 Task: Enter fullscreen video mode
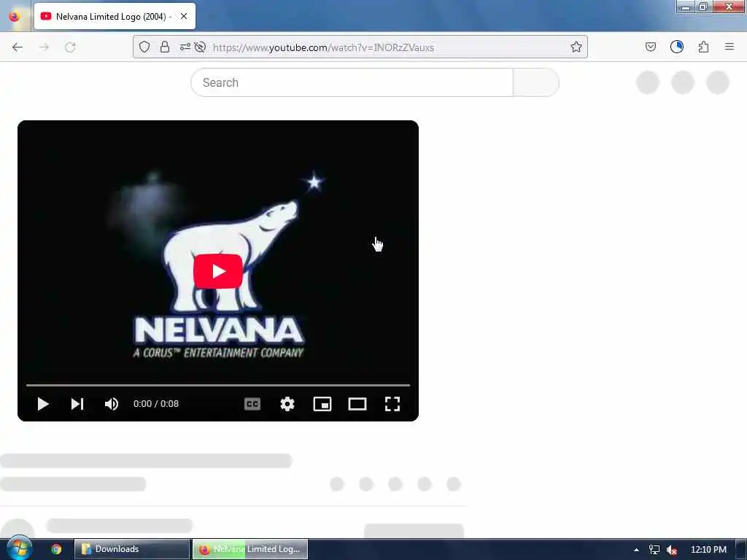[392, 404]
